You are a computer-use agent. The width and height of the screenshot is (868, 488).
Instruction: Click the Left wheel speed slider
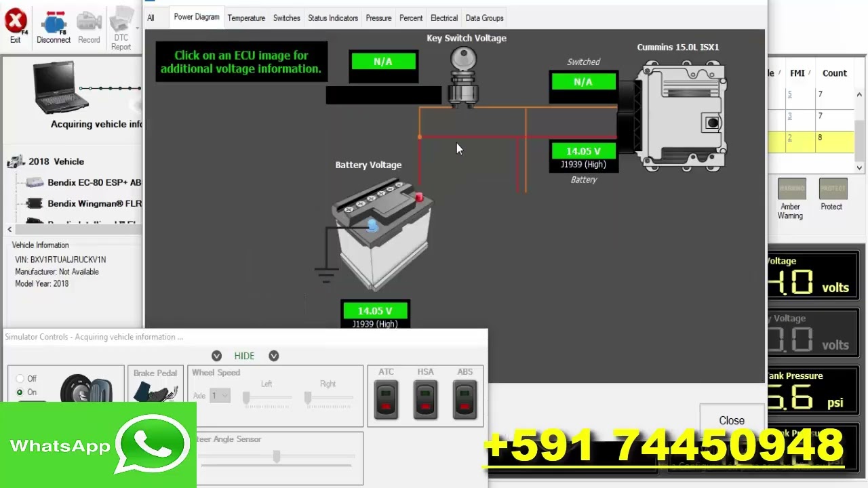[x=246, y=399]
